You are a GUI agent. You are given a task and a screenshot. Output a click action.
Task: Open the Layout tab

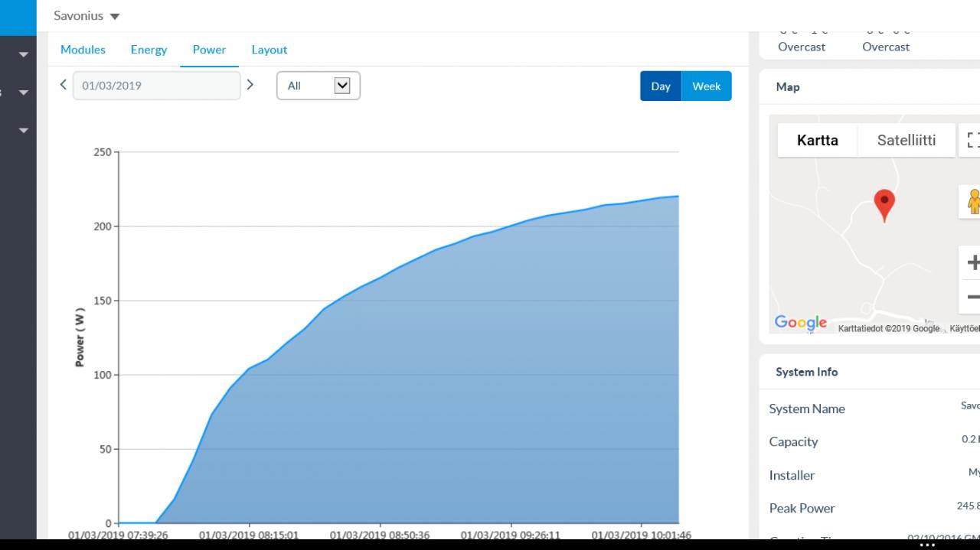point(269,50)
